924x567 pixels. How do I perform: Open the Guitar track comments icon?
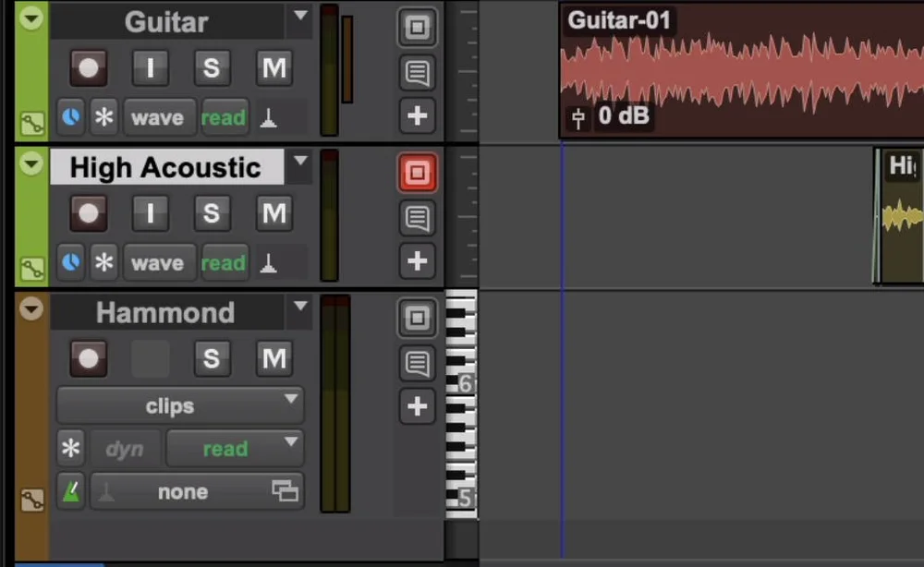click(x=417, y=73)
